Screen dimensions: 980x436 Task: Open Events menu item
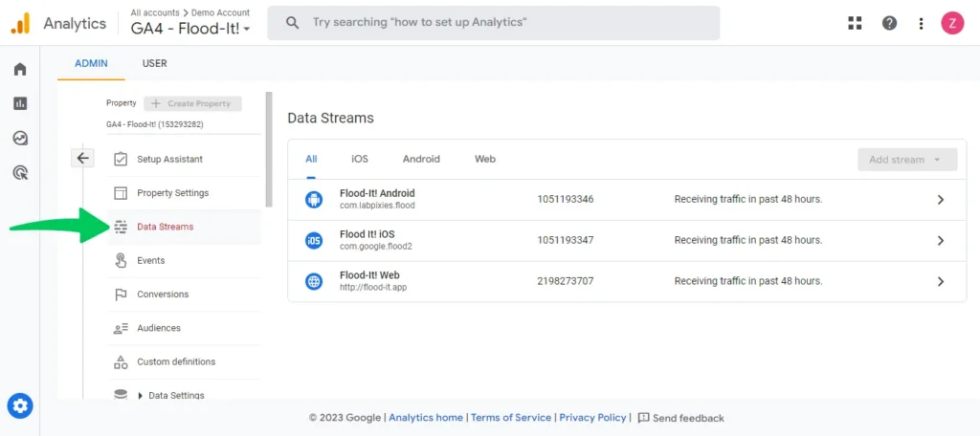coord(185,260)
